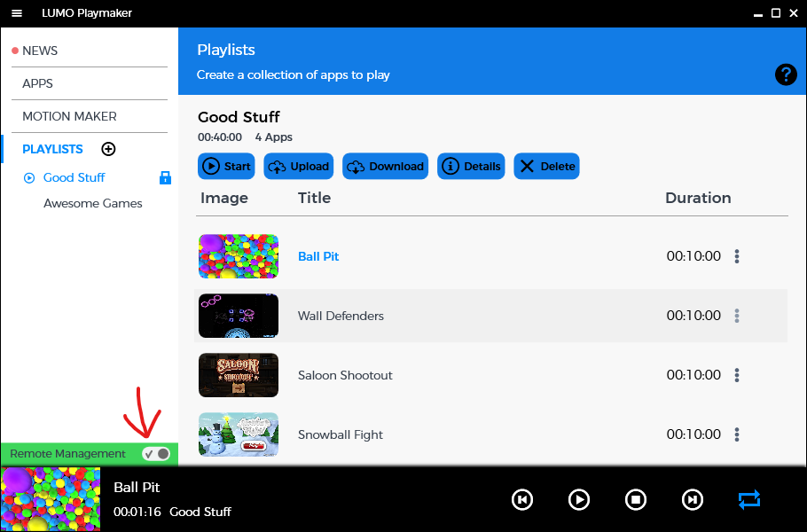Delete the Good Stuff playlist
The image size is (807, 532).
(546, 166)
